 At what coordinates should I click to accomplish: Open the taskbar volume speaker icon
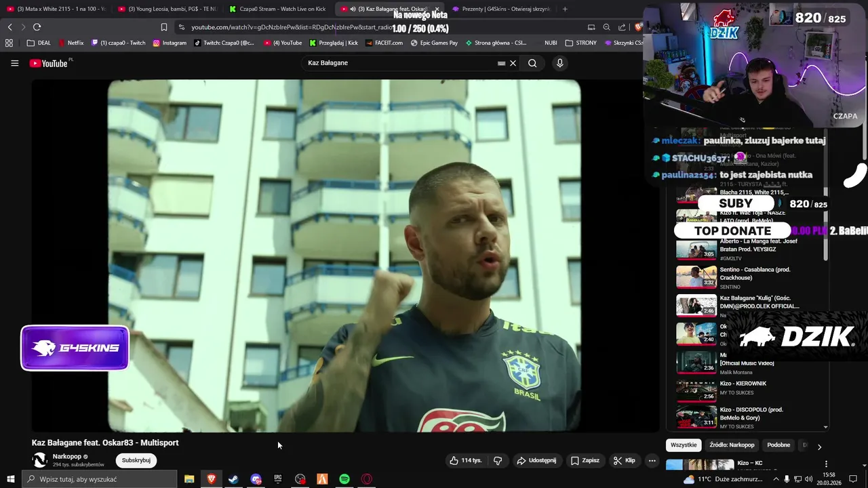[808, 479]
